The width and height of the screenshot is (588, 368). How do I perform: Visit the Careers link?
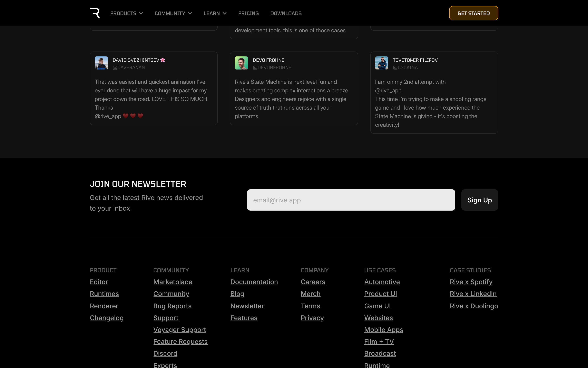313,282
